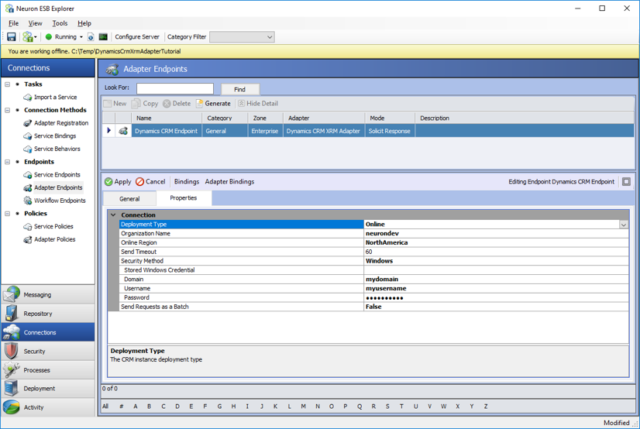Screen dimensions: 640x429
Task: Click the Cancel red circle icon
Action: 140,182
